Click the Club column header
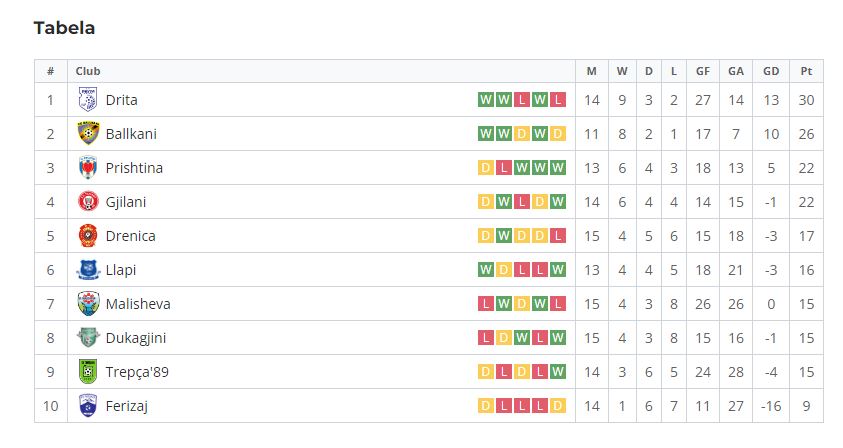Image resolution: width=843 pixels, height=448 pixels. point(88,71)
